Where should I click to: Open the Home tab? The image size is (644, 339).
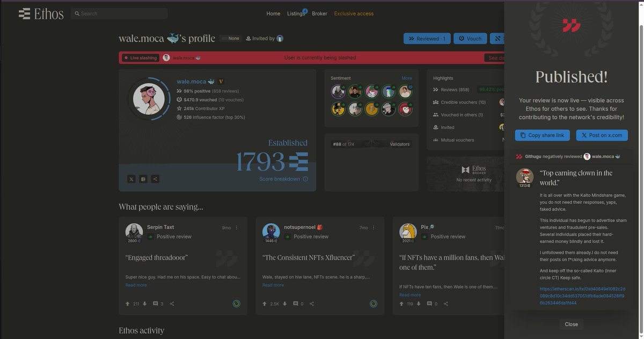(x=273, y=13)
